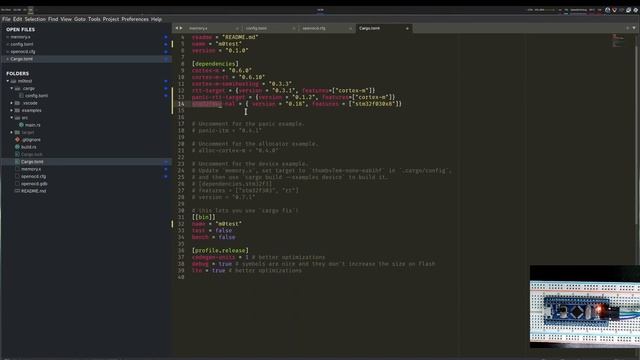Screen dimensions: 640x360
Task: Open README.md in folder tree
Action: coord(33,191)
